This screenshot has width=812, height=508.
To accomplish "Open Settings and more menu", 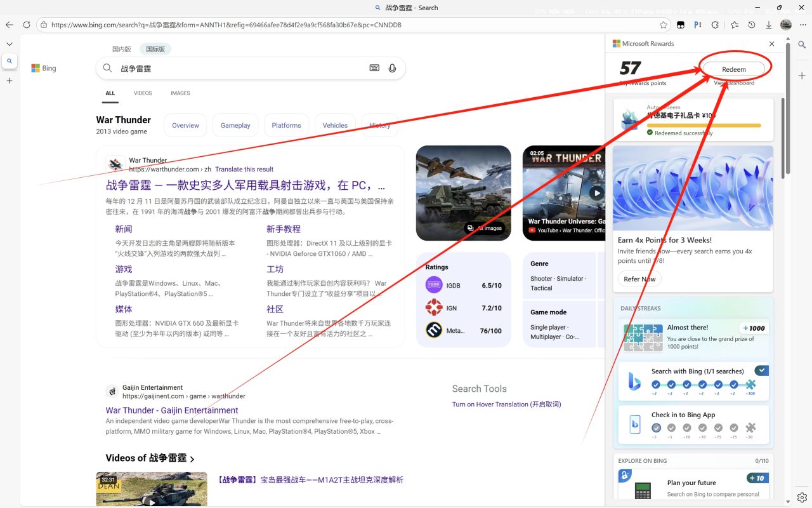I will [x=803, y=25].
